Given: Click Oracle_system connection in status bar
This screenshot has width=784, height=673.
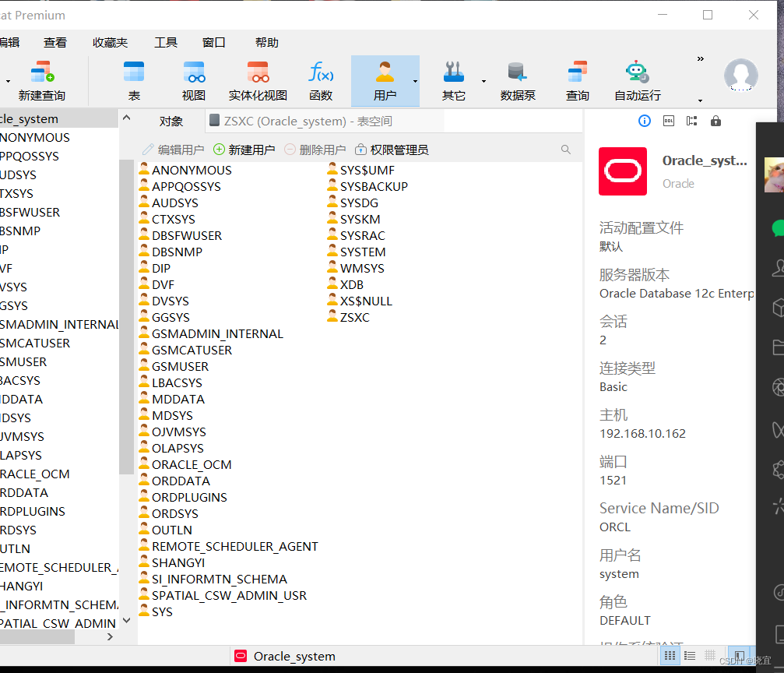Looking at the screenshot, I should point(285,656).
